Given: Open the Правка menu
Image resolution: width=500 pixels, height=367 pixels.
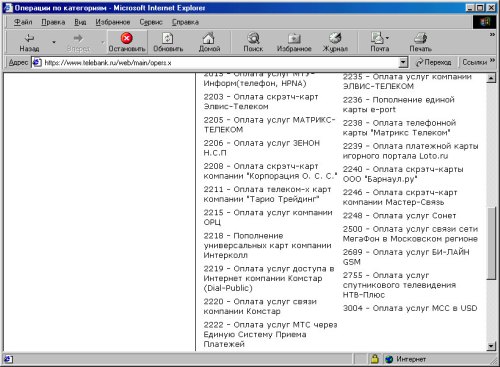Looking at the screenshot, I should [53, 22].
